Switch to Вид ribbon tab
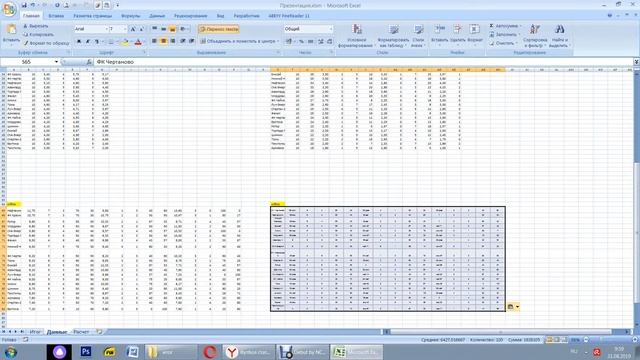 pyautogui.click(x=220, y=16)
